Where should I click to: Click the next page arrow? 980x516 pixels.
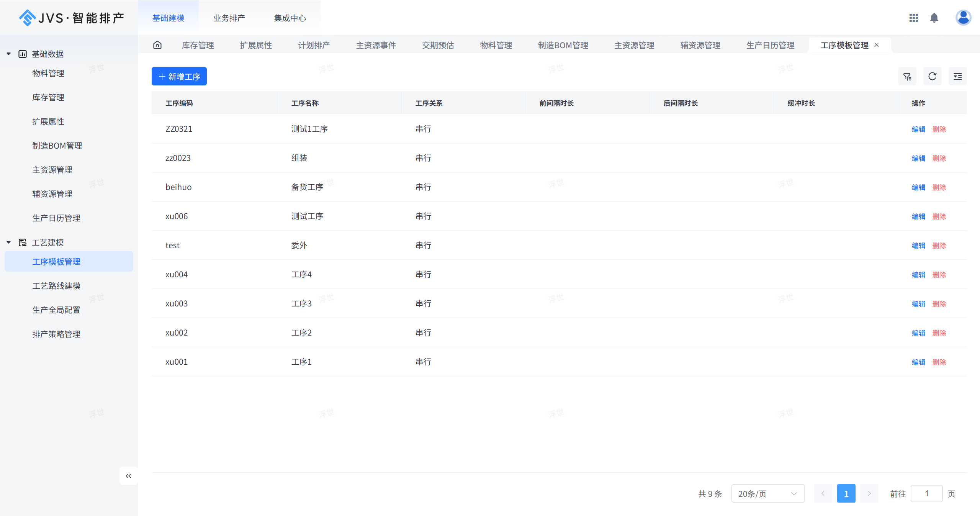point(869,493)
